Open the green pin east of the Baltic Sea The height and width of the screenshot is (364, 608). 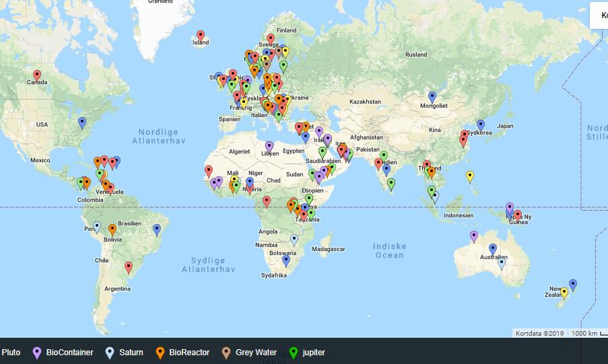pos(283,67)
